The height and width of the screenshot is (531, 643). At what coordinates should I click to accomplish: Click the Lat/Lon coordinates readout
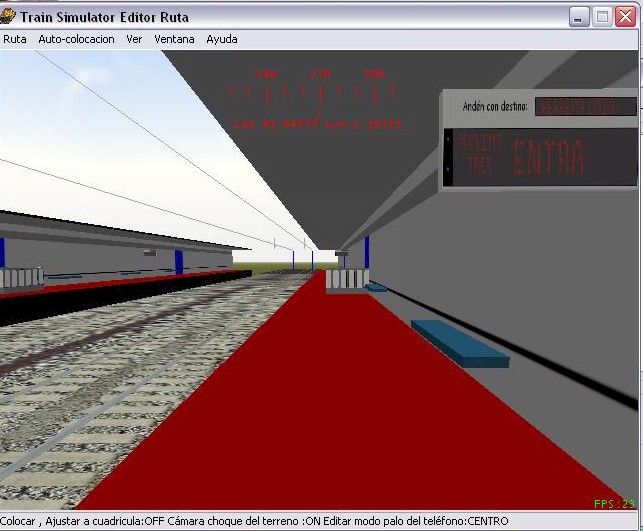(317, 124)
